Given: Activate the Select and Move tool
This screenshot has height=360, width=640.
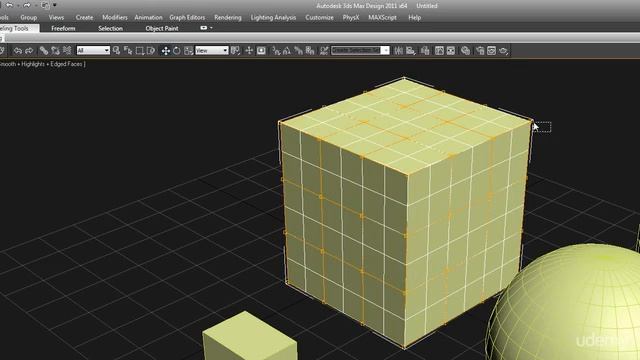Looking at the screenshot, I should pos(165,51).
